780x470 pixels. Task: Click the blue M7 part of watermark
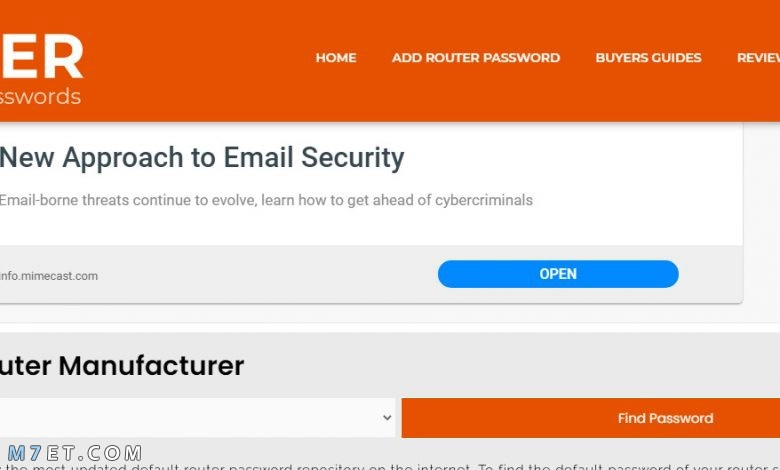(25, 453)
